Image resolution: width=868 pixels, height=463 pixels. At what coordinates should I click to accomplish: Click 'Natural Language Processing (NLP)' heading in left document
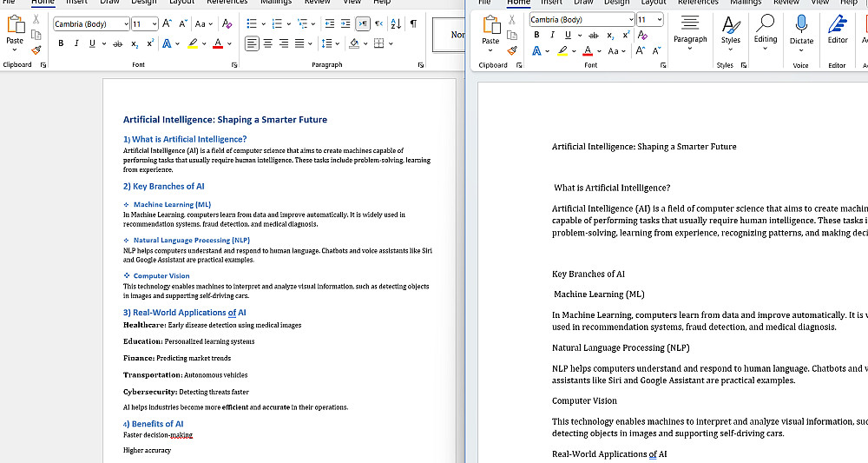[192, 241]
